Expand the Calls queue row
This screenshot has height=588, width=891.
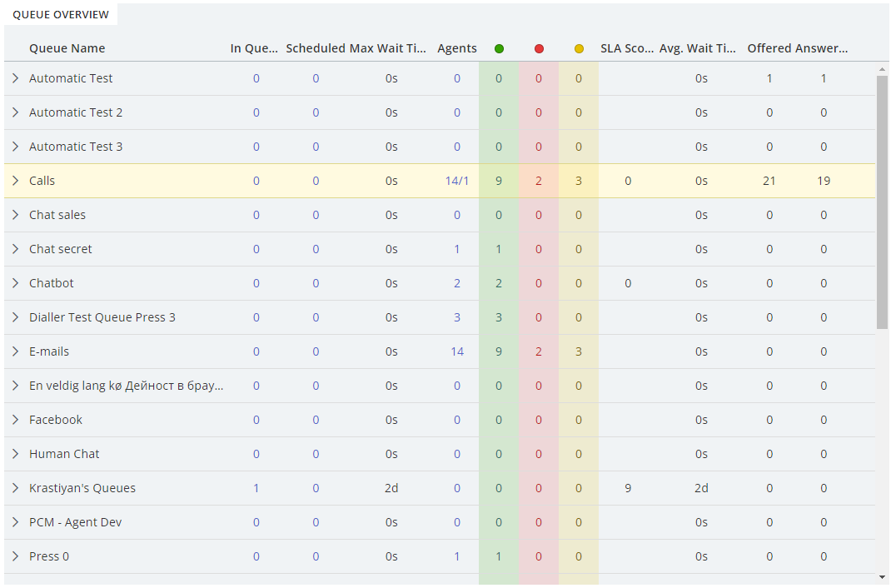(15, 181)
